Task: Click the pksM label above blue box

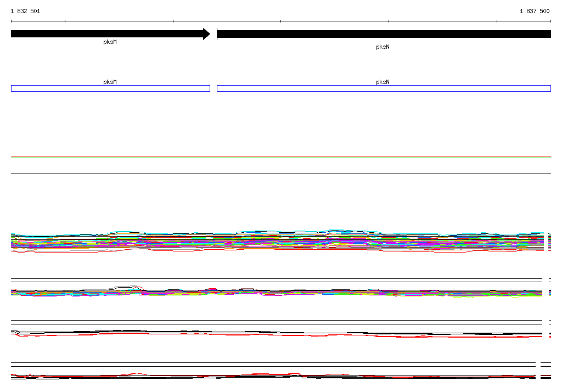Action: coord(110,82)
